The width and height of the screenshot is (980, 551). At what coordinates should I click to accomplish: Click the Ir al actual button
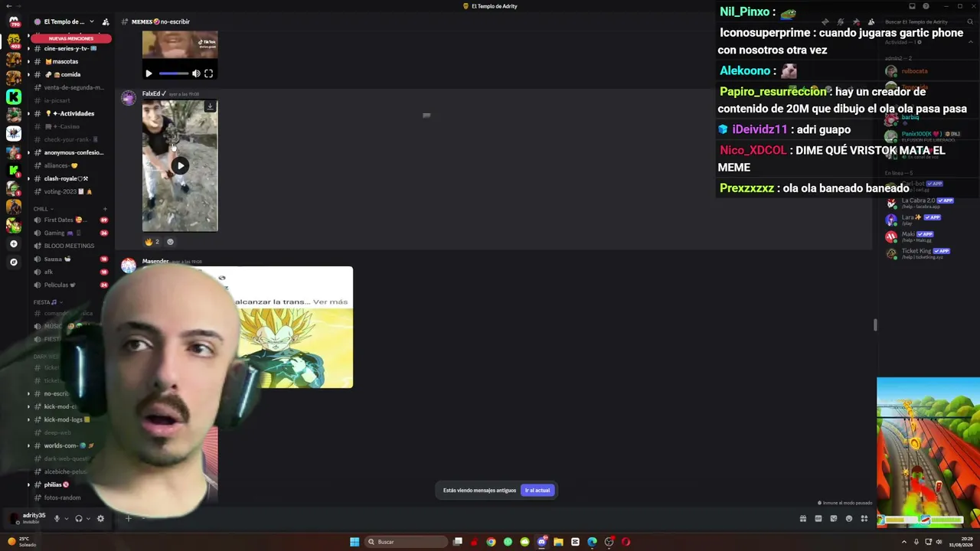(537, 491)
